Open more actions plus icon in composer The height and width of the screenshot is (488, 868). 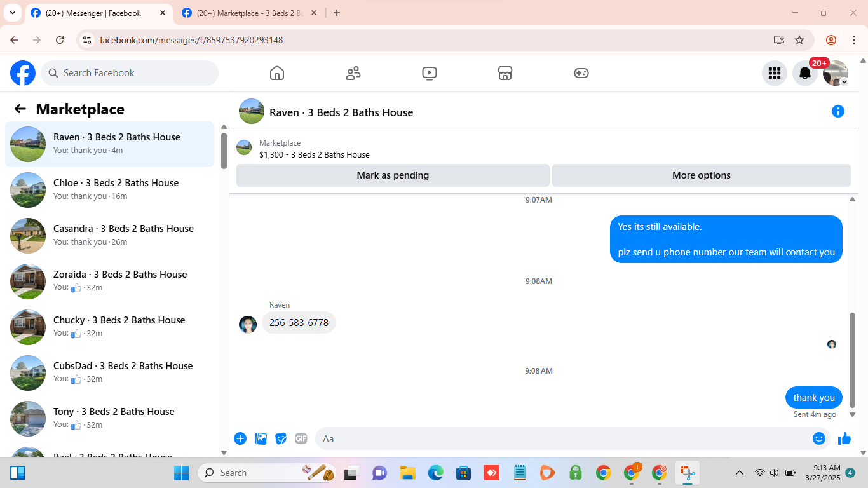coord(240,438)
